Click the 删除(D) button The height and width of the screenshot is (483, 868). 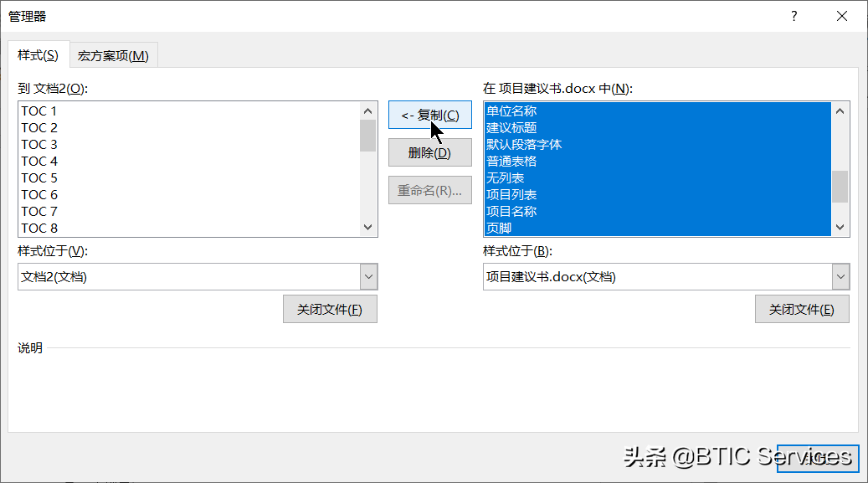(x=430, y=152)
